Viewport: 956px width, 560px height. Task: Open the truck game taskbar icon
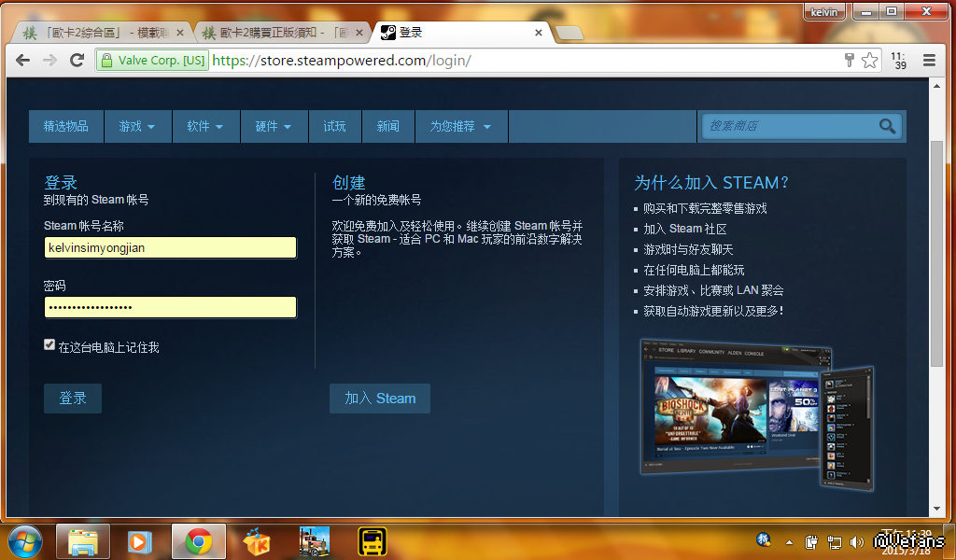pyautogui.click(x=315, y=541)
